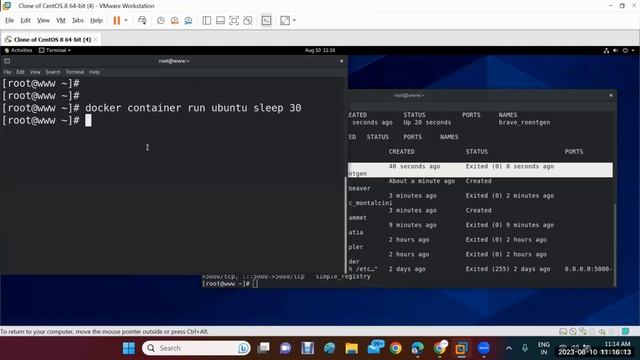Open the VMware Edit menu
640x360 pixels.
click(x=25, y=20)
